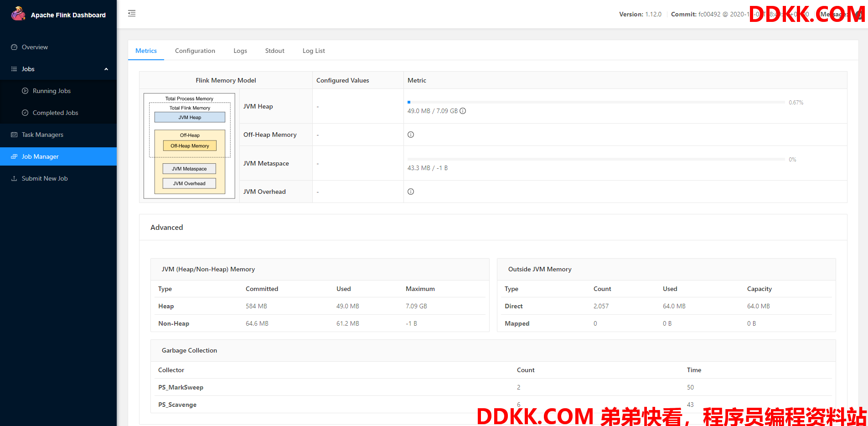
Task: Click the Task Managers schedule icon
Action: pos(14,135)
